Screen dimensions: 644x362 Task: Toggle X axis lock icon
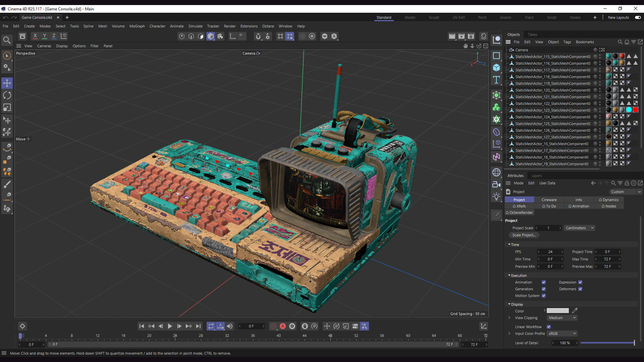click(x=35, y=36)
